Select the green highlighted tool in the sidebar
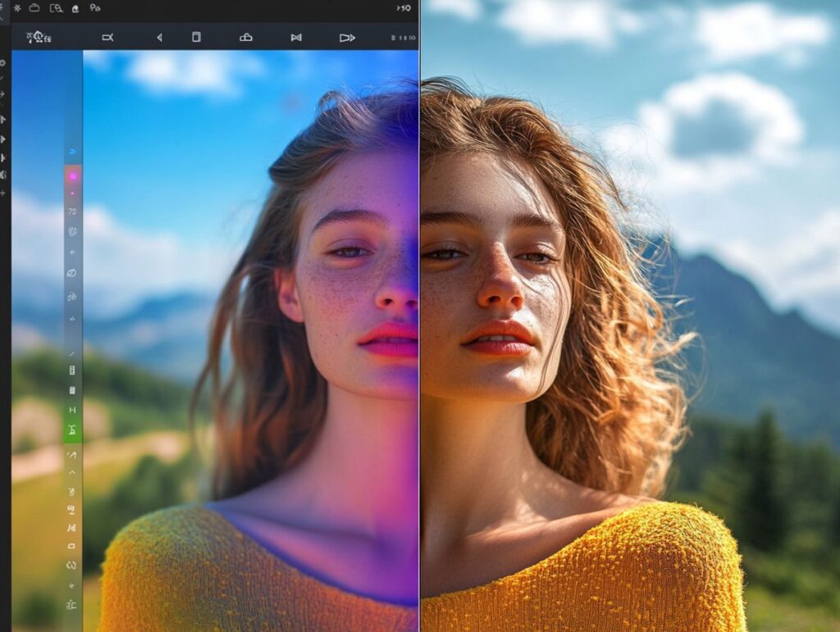This screenshot has height=632, width=840. (x=72, y=426)
